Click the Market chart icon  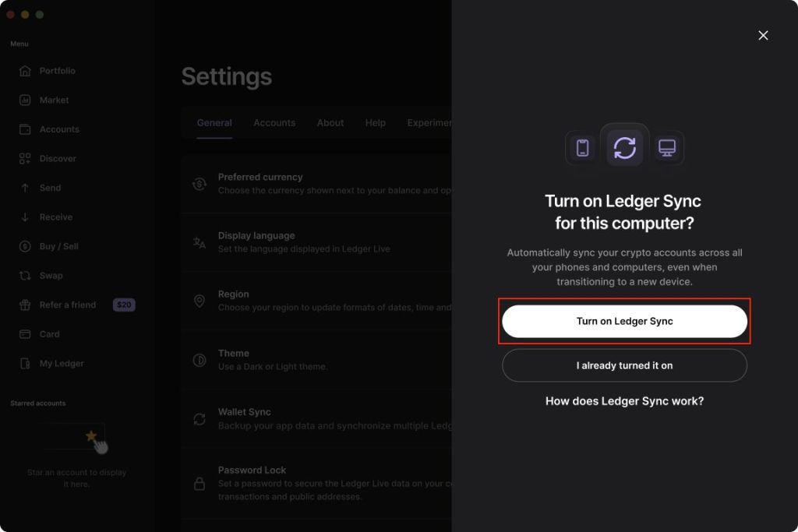tap(25, 100)
